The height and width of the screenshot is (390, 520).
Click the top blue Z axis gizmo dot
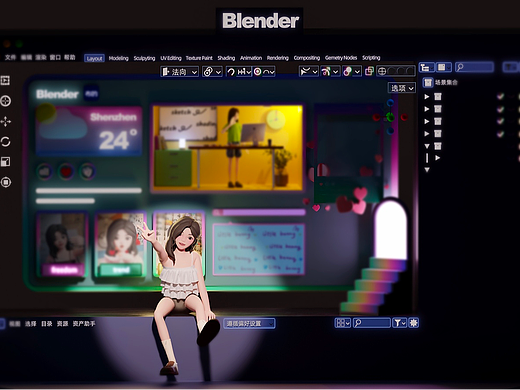coord(390,103)
